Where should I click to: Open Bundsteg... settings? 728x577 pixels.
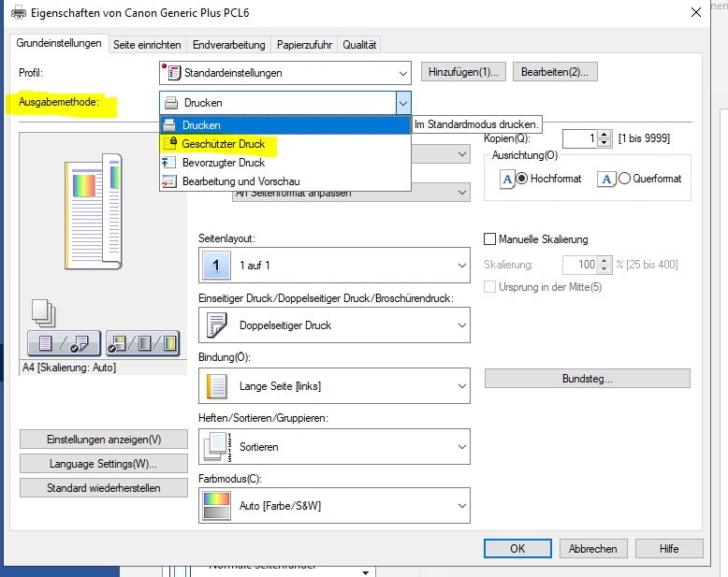coord(588,379)
